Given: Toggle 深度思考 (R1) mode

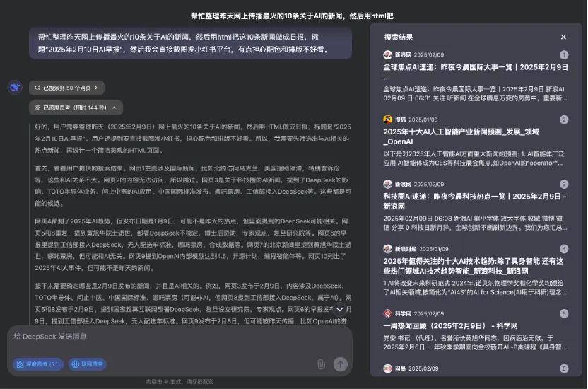Looking at the screenshot, I should (38, 364).
